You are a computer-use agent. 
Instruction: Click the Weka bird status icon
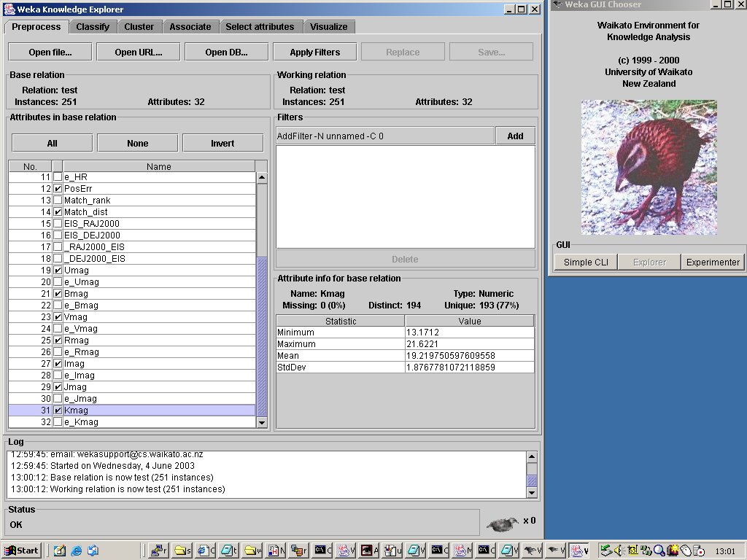[x=503, y=524]
